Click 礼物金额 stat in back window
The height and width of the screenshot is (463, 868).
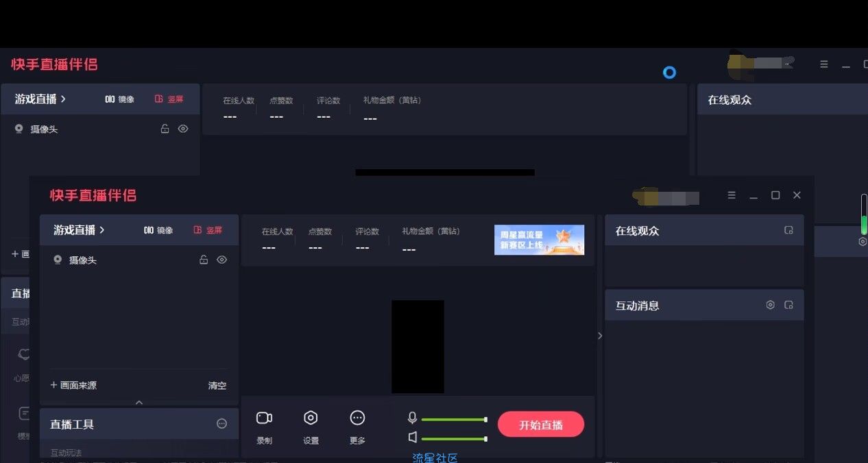(x=392, y=108)
